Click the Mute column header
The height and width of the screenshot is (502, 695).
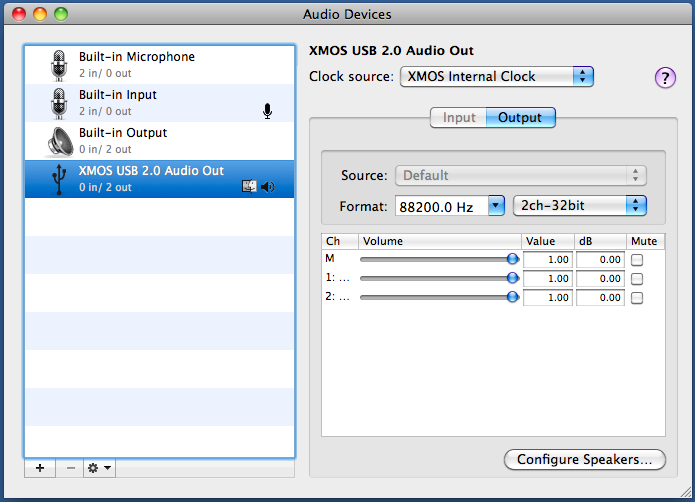click(646, 241)
